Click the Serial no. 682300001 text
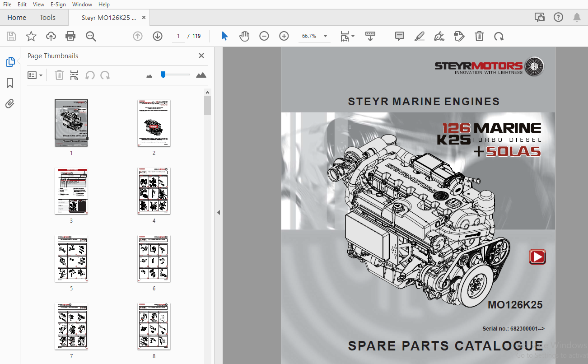 [x=513, y=329]
